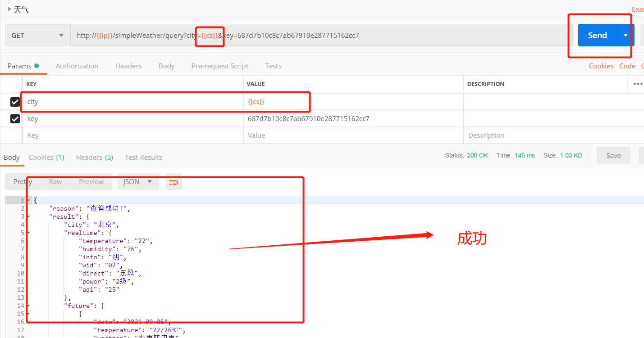Click the Send button
The height and width of the screenshot is (338, 644).
pyautogui.click(x=597, y=35)
